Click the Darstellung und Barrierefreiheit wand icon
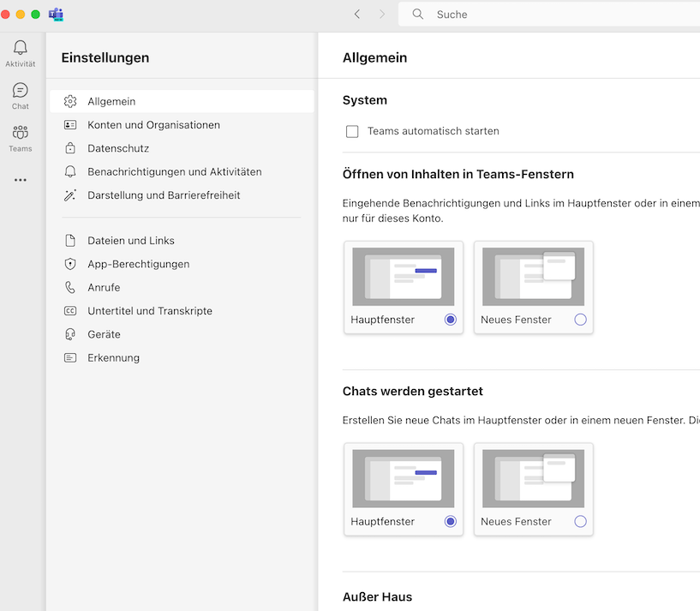The width and height of the screenshot is (700, 611). click(x=70, y=195)
